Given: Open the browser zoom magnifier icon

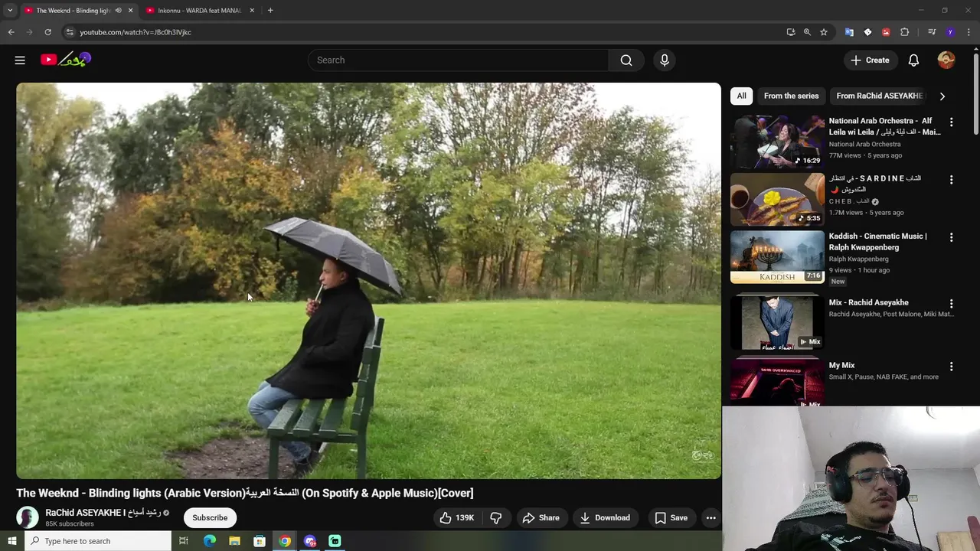Looking at the screenshot, I should [x=807, y=32].
